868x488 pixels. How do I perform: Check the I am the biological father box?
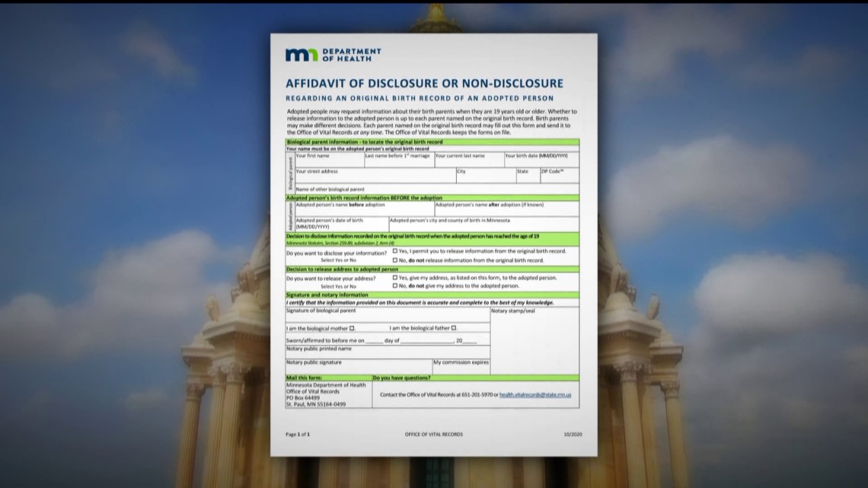click(455, 327)
